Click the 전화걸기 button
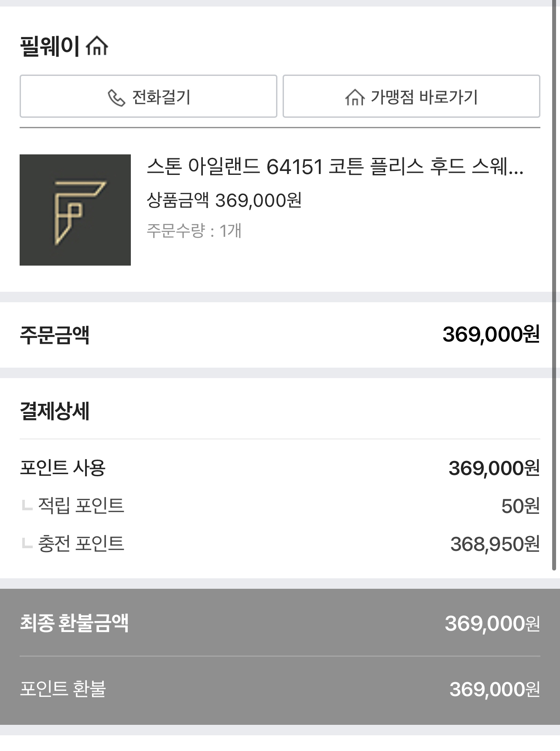 coord(148,96)
